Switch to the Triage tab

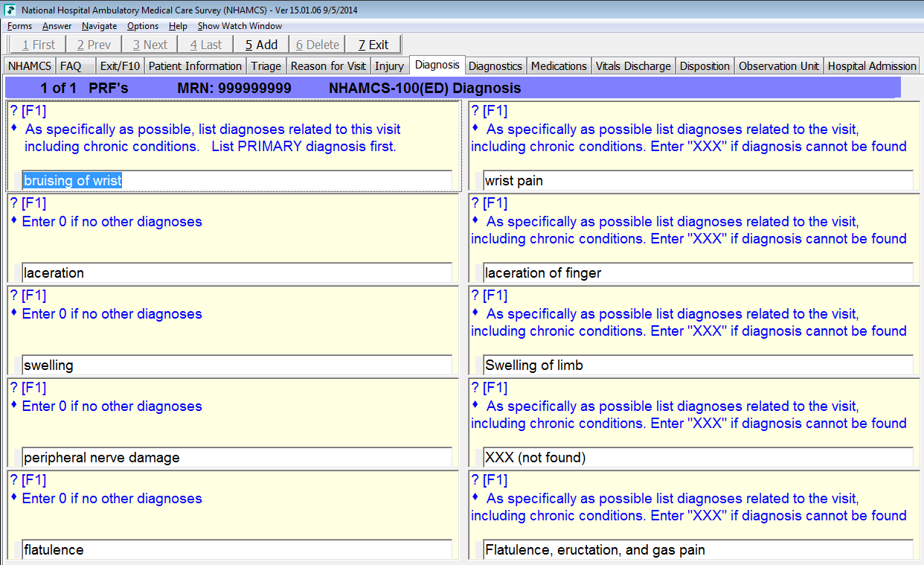click(266, 66)
